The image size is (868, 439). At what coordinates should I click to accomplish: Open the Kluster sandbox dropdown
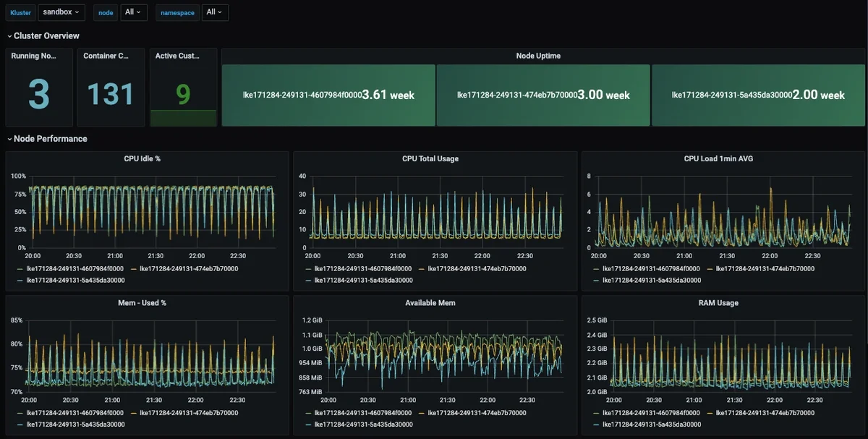61,12
